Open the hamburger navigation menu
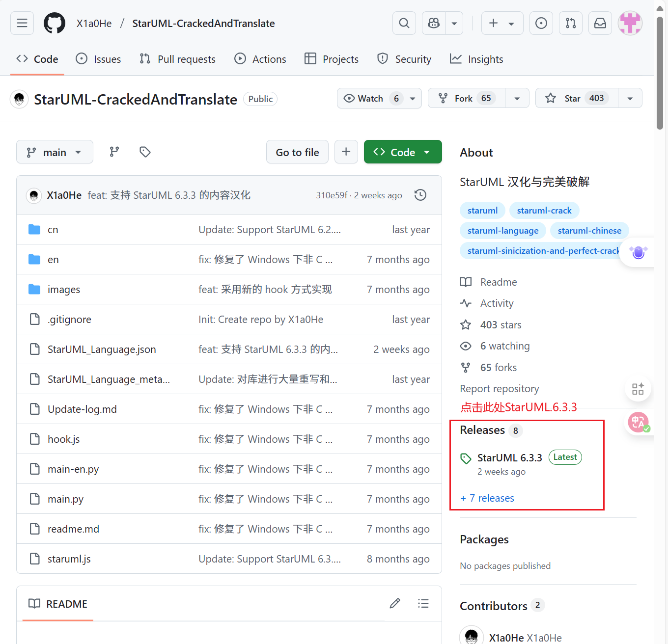The height and width of the screenshot is (644, 668). 22,23
